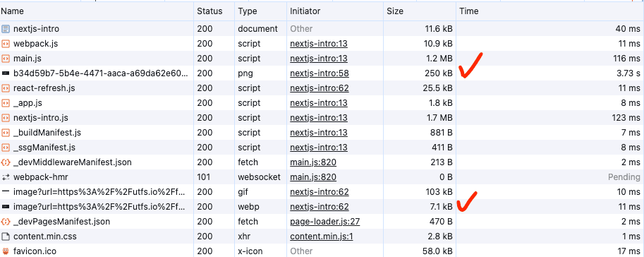Click the 103 kB size of the gif request

pos(439,192)
